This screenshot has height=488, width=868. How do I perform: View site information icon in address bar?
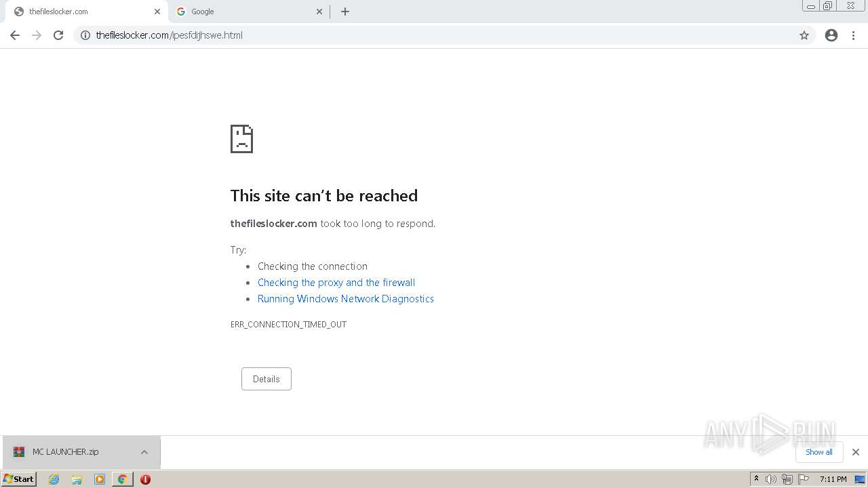pyautogui.click(x=85, y=35)
